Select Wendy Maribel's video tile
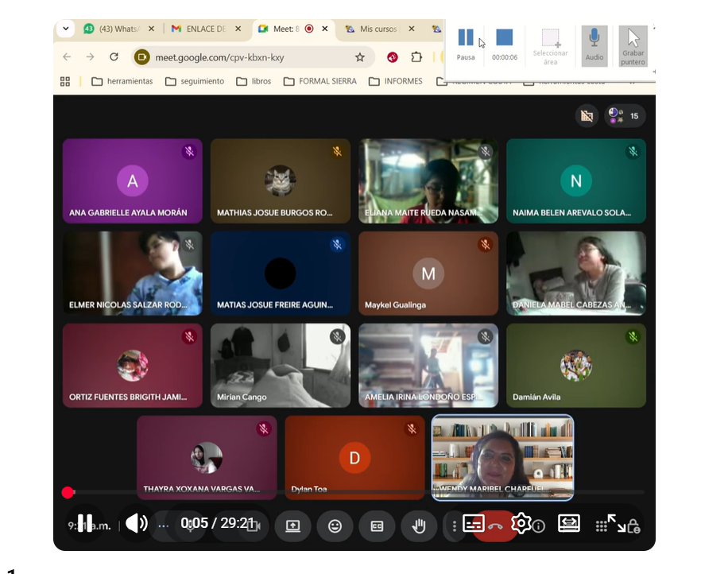Image resolution: width=728 pixels, height=574 pixels. 502,457
